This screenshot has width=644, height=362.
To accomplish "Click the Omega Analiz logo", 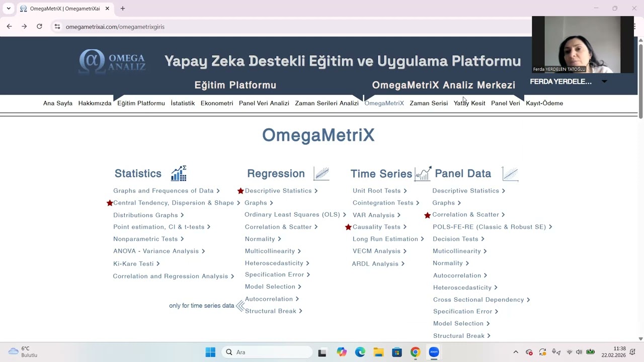I will (x=112, y=61).
